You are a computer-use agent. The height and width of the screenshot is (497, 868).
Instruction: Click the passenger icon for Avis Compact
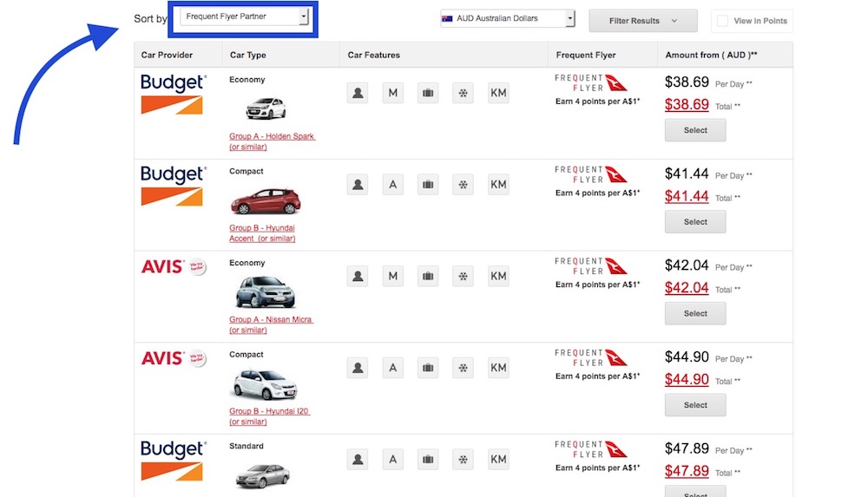[x=358, y=368]
